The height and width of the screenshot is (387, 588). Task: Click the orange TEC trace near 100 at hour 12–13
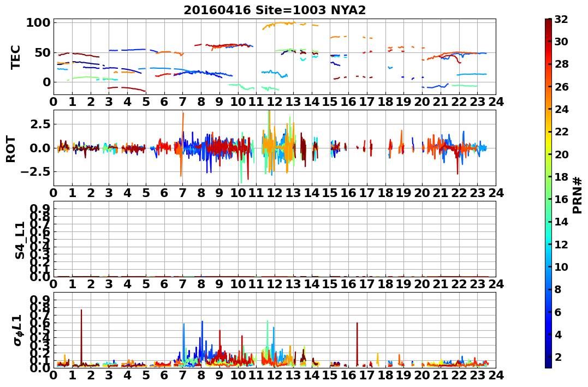click(280, 23)
